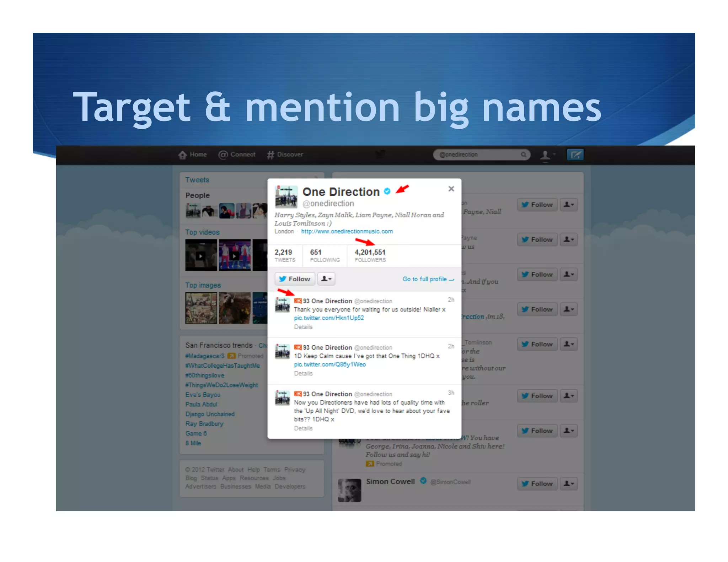The image size is (728, 562).
Task: Follow the Tomlinson result user
Action: [x=537, y=344]
